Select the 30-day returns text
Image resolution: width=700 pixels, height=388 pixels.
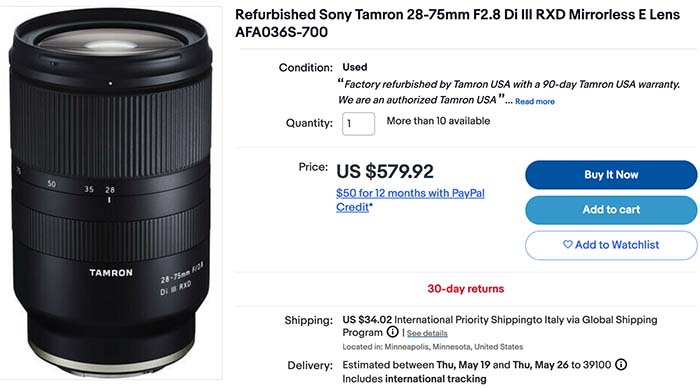[466, 288]
